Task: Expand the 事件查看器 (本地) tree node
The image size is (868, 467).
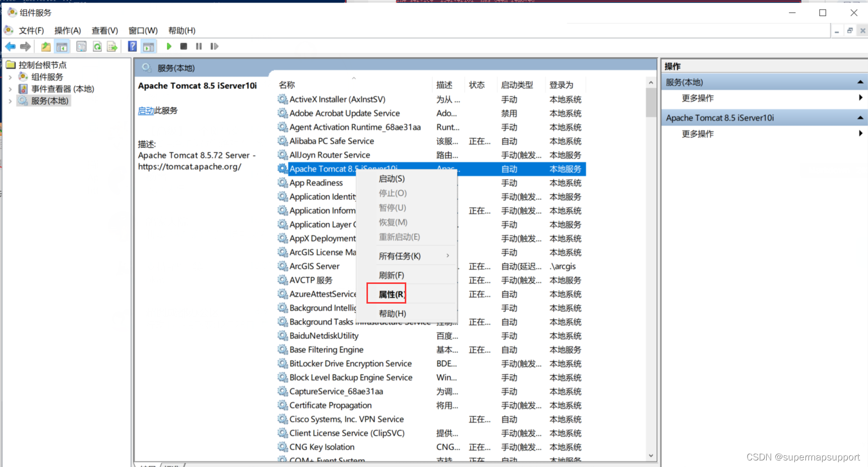Action: 11,89
